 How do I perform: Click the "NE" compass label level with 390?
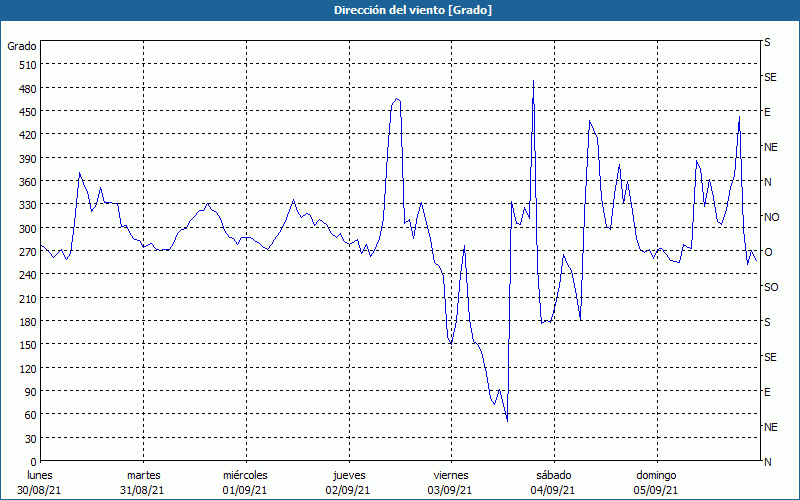pyautogui.click(x=771, y=147)
